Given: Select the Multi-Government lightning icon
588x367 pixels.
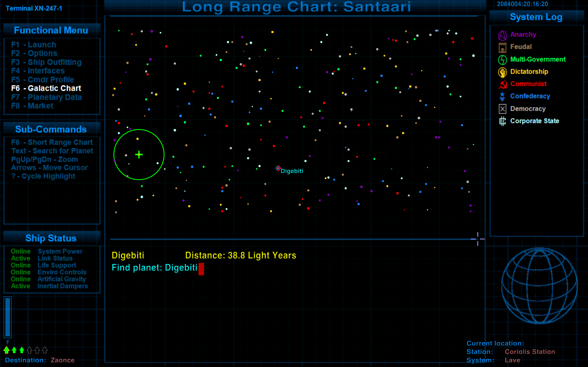Looking at the screenshot, I should [502, 60].
